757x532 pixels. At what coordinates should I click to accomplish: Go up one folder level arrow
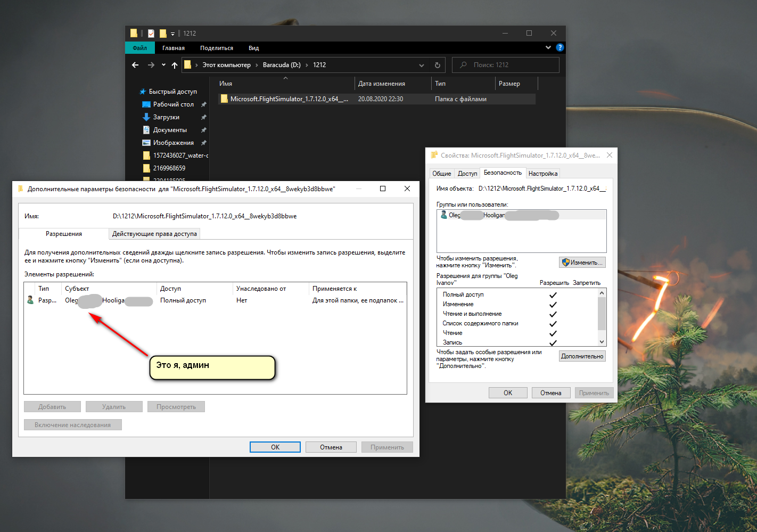point(175,65)
